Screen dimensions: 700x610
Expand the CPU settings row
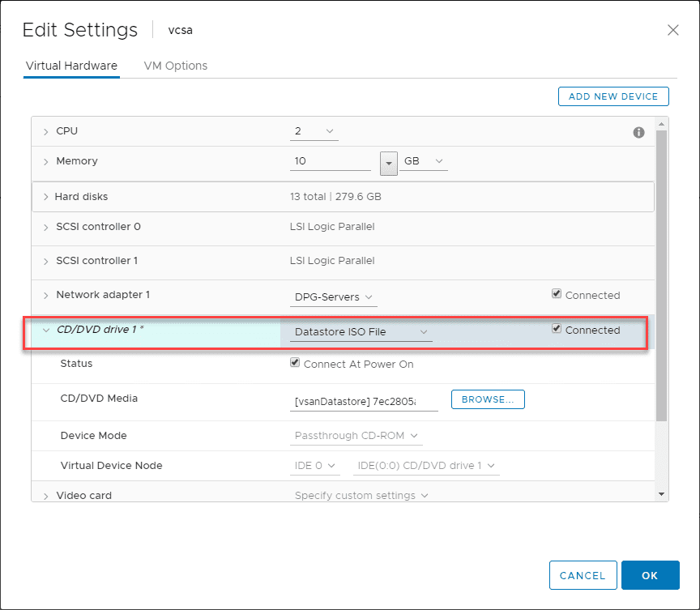click(x=46, y=131)
